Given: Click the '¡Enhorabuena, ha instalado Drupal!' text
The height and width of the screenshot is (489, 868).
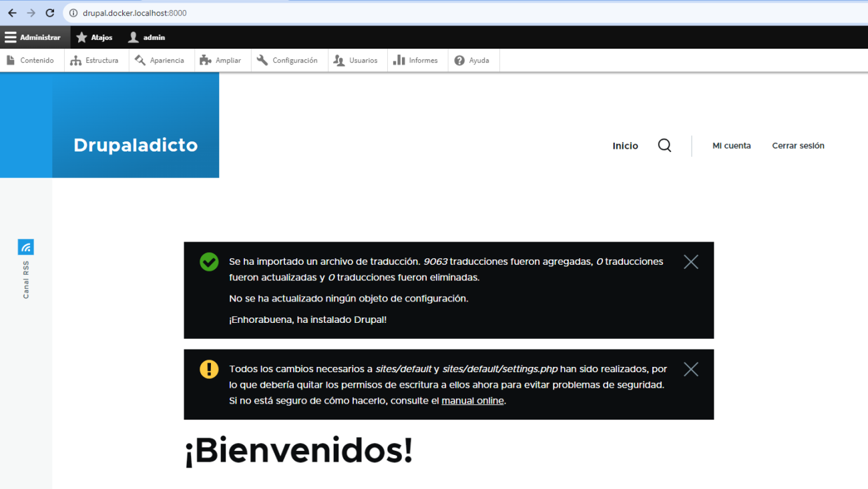Looking at the screenshot, I should click(x=308, y=320).
